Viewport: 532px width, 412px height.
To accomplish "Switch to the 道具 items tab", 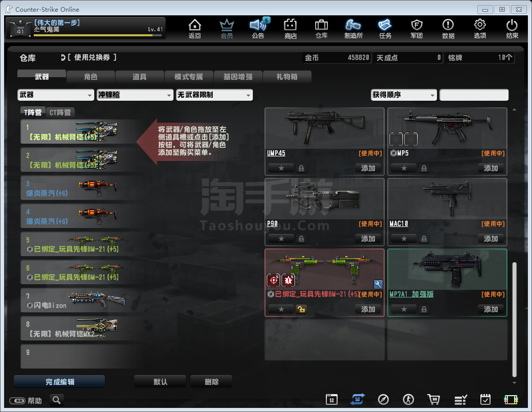I will [140, 77].
